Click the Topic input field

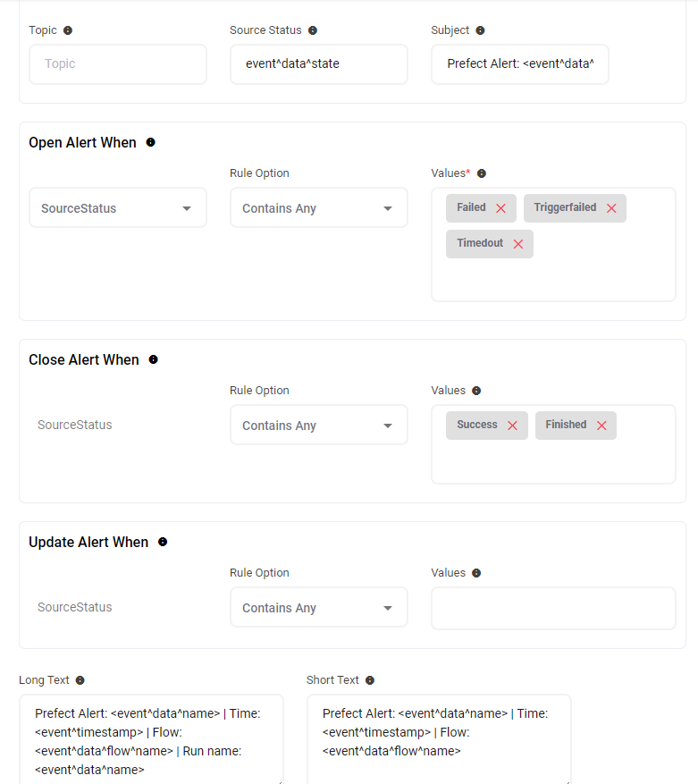(118, 64)
